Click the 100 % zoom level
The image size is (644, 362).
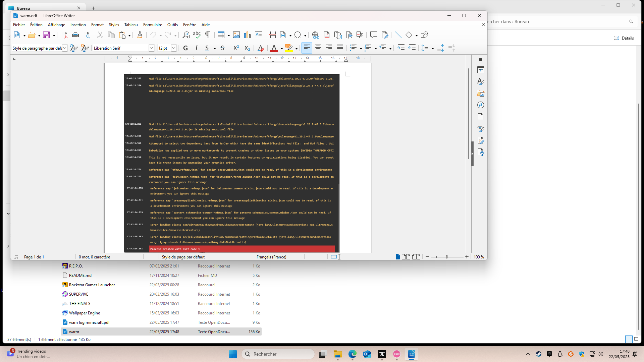click(479, 257)
